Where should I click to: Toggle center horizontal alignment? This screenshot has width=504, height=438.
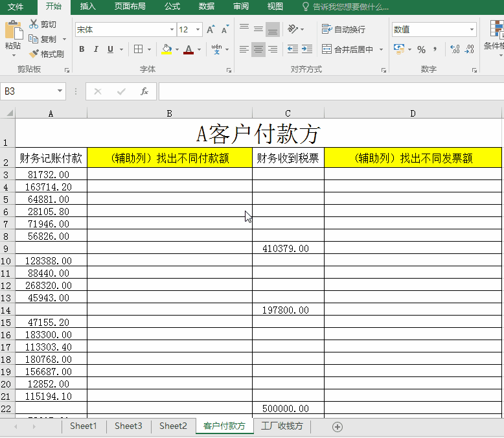click(x=258, y=49)
